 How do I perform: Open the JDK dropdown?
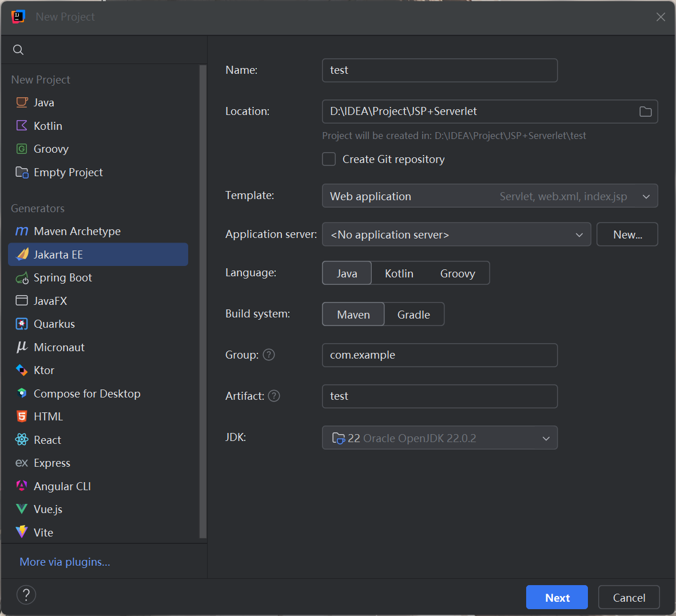click(x=440, y=438)
